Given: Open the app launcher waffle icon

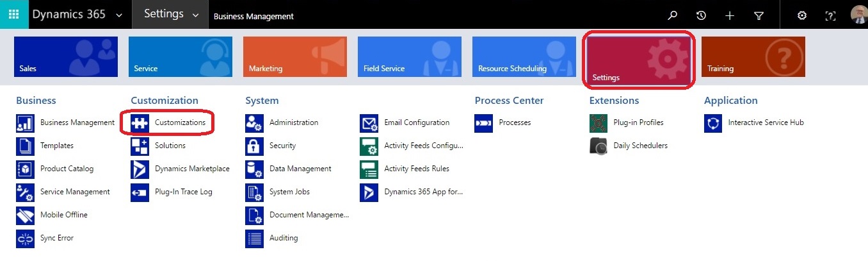Looking at the screenshot, I should [14, 14].
